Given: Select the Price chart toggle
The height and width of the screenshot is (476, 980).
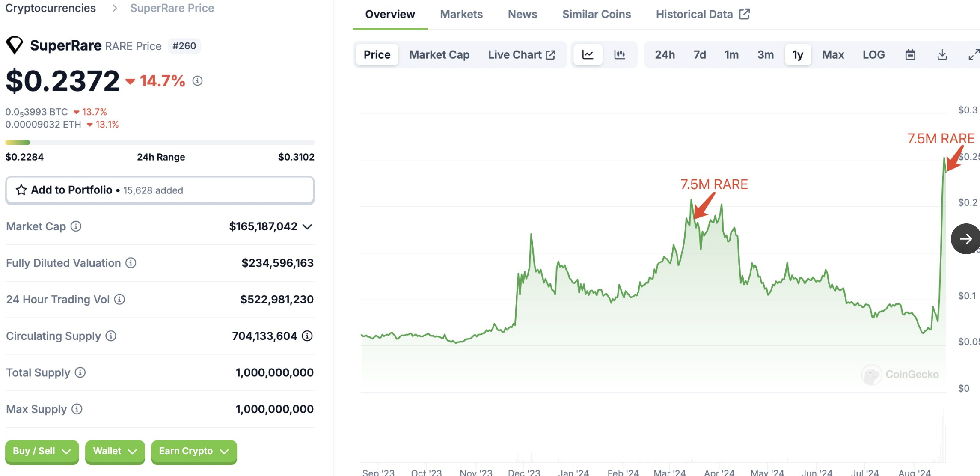Looking at the screenshot, I should 377,54.
